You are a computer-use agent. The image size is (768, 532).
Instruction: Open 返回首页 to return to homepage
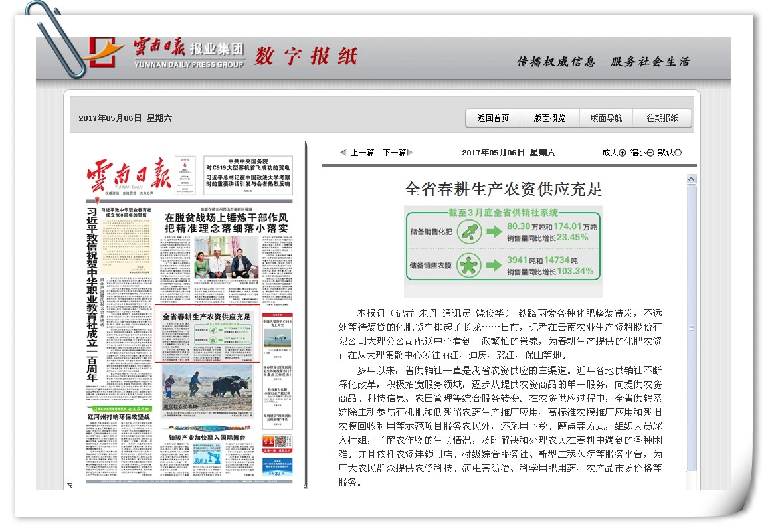click(x=493, y=118)
